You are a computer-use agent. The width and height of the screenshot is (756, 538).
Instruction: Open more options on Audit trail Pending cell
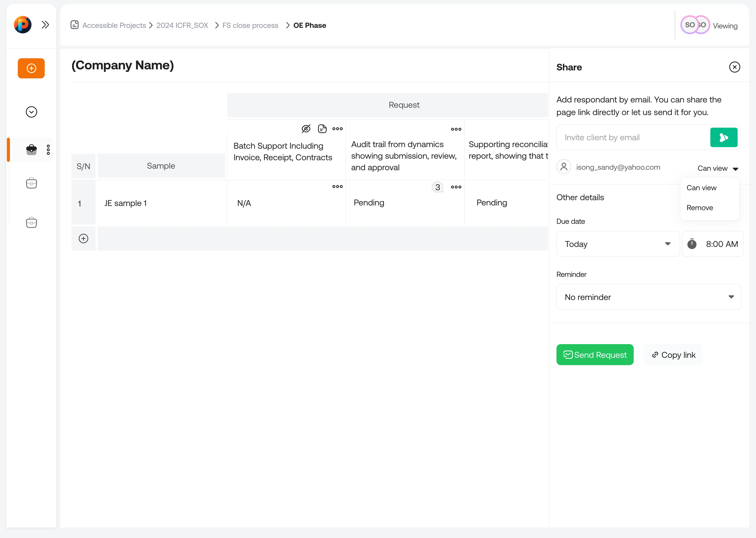point(456,187)
